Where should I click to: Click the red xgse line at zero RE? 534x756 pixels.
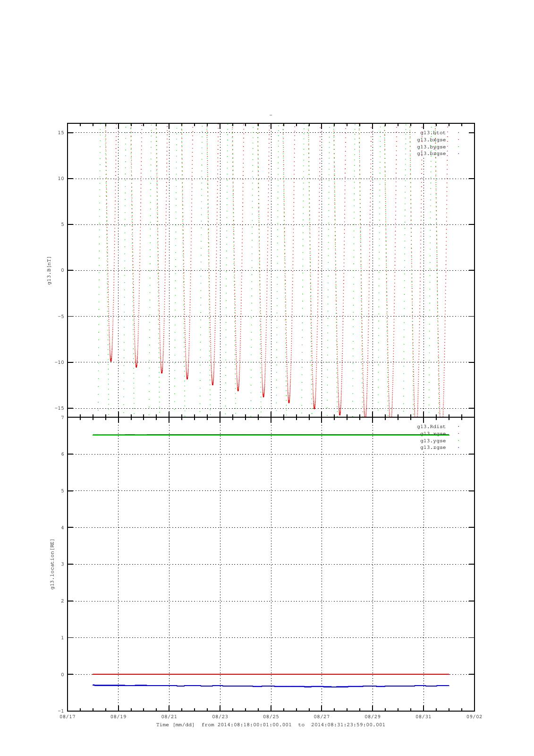click(x=271, y=674)
